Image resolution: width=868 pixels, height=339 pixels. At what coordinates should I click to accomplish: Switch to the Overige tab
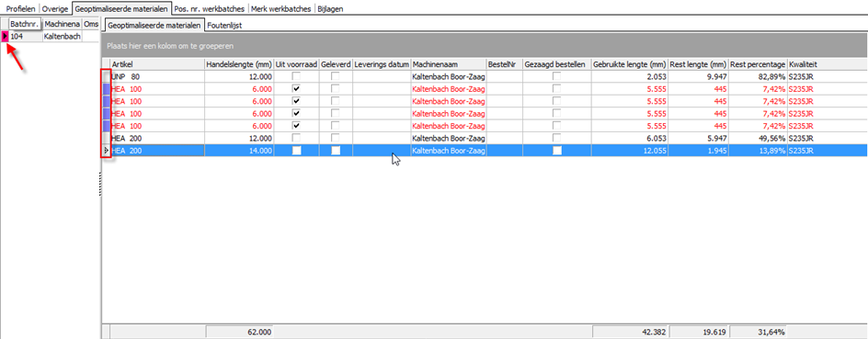[56, 9]
